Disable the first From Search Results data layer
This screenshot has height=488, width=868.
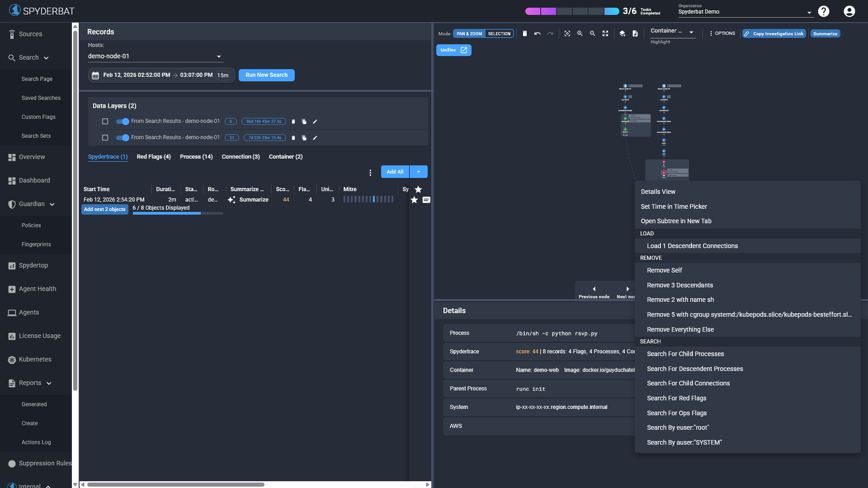coord(122,122)
